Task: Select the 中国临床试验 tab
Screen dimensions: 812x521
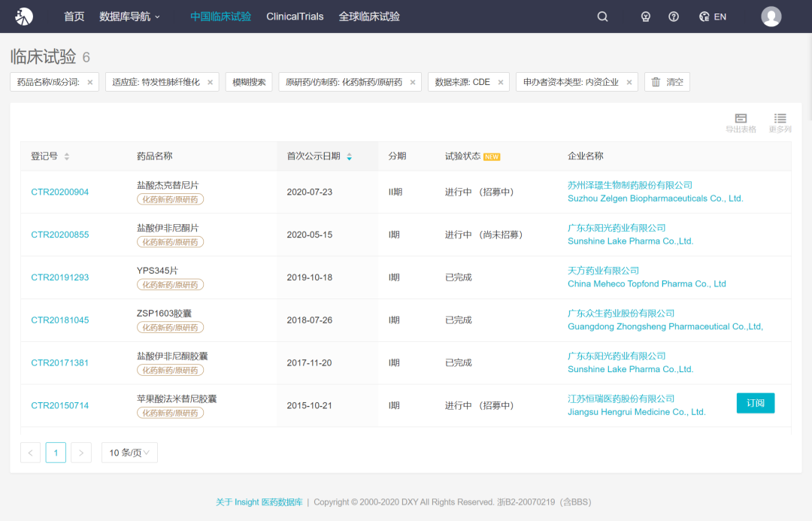Action: [x=220, y=17]
